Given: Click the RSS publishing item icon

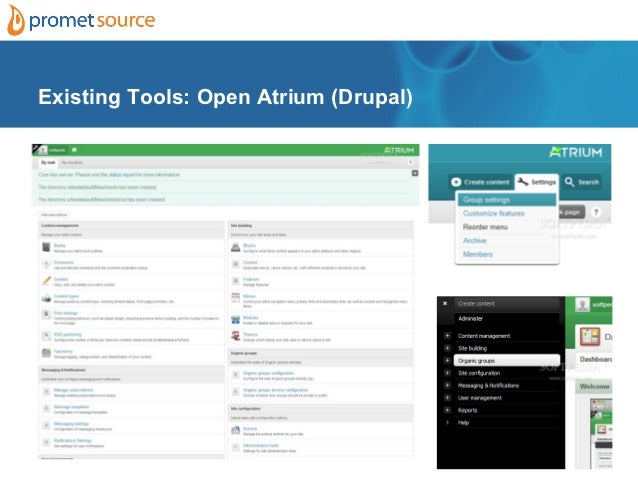Looking at the screenshot, I should 46,336.
